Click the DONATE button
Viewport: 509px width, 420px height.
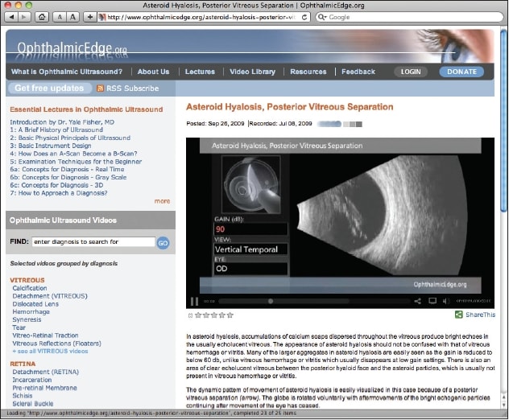[461, 72]
